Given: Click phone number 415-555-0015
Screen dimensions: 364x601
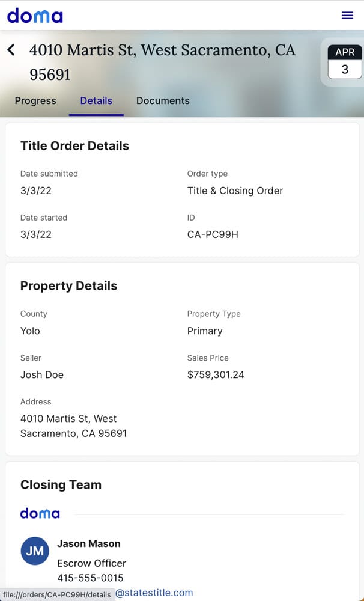Looking at the screenshot, I should point(90,578).
